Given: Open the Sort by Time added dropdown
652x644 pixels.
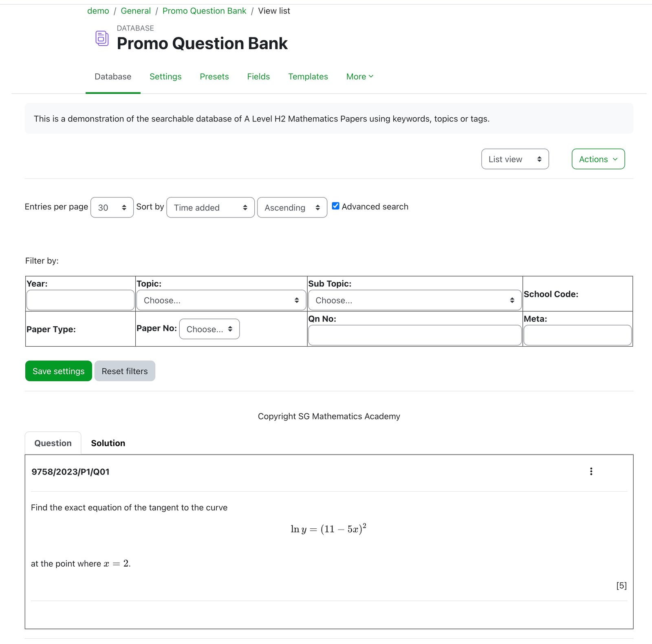Looking at the screenshot, I should (210, 208).
